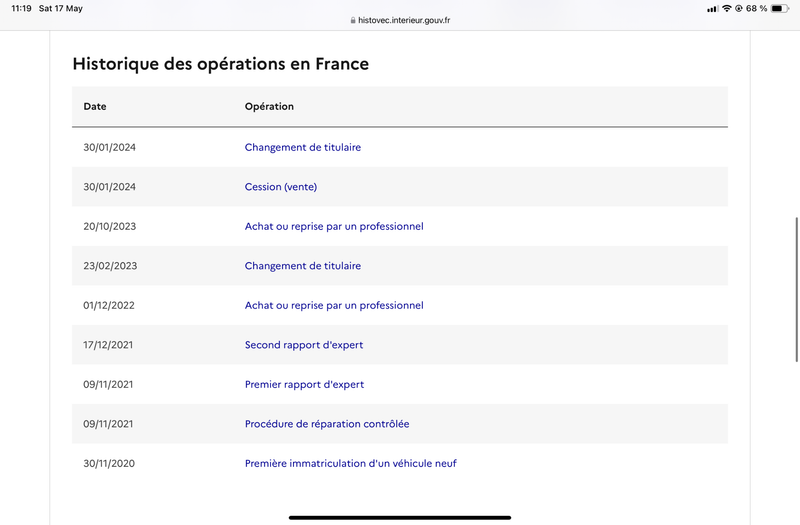
Task: Open the first Changement de titulaire link dated 30/01/2024
Action: (303, 147)
